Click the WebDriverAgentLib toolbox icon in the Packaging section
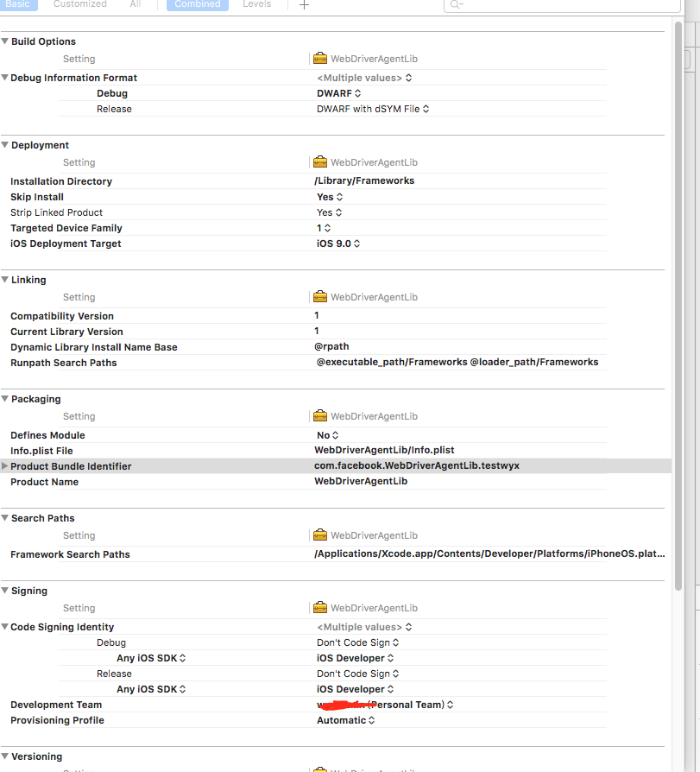This screenshot has height=772, width=700. pyautogui.click(x=320, y=416)
